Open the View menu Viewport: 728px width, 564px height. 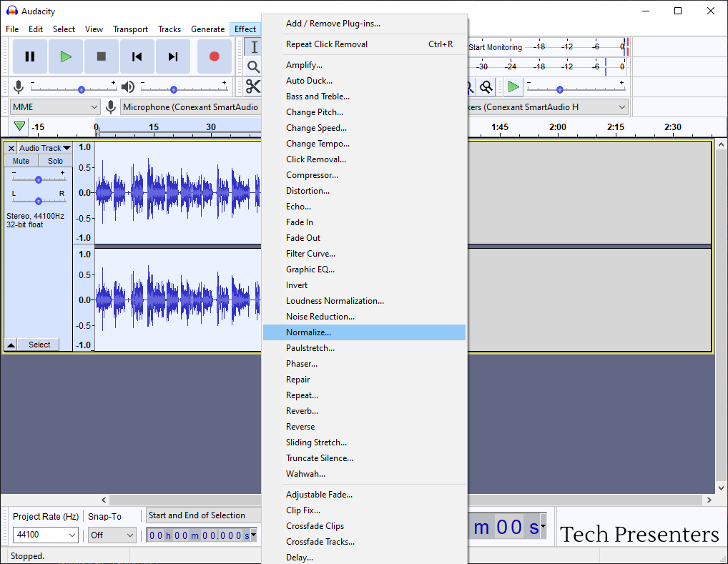click(94, 29)
